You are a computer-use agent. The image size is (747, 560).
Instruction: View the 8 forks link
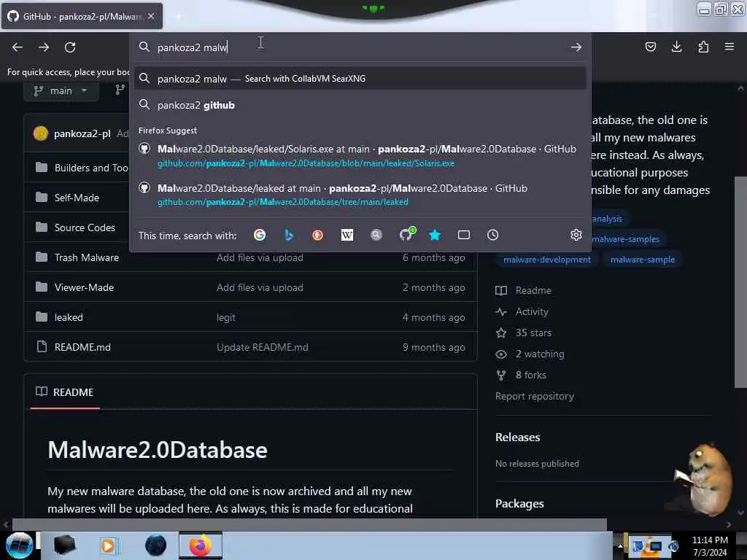tap(531, 376)
